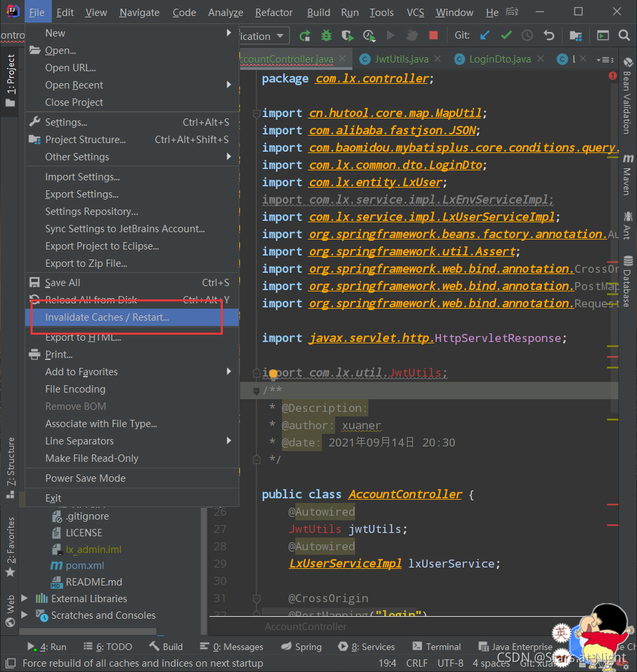Open the Database tool window
Image resolution: width=637 pixels, height=672 pixels.
click(628, 281)
